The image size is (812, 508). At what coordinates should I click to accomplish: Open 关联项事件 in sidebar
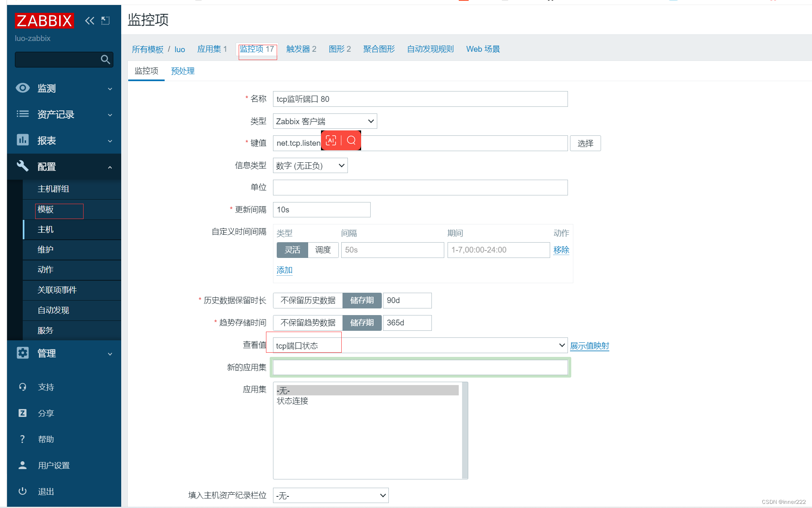pos(57,290)
